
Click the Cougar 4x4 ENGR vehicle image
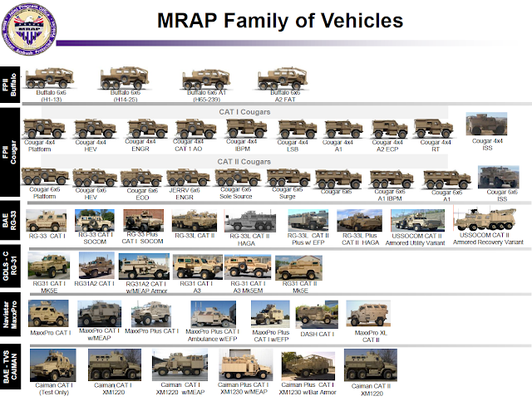tap(148, 129)
